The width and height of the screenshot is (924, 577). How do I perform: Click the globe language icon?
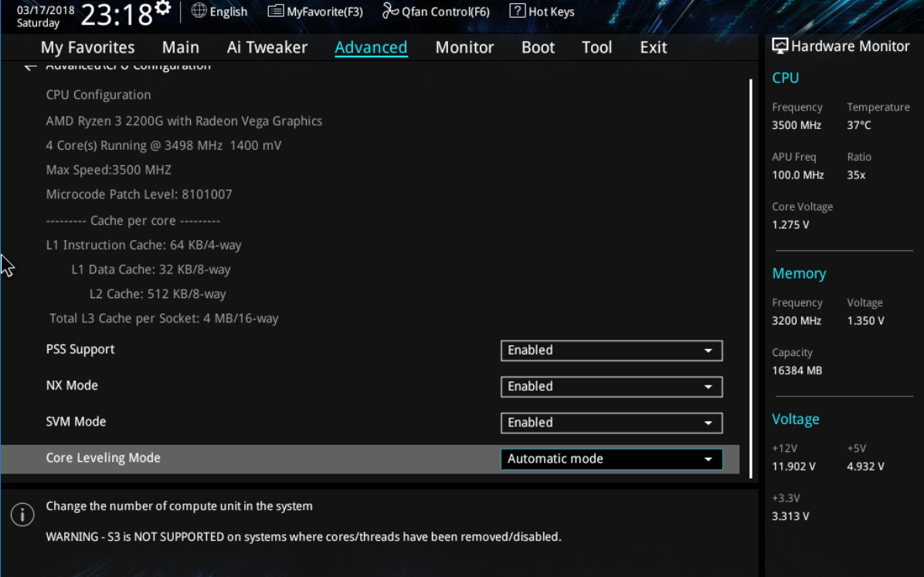pos(199,11)
